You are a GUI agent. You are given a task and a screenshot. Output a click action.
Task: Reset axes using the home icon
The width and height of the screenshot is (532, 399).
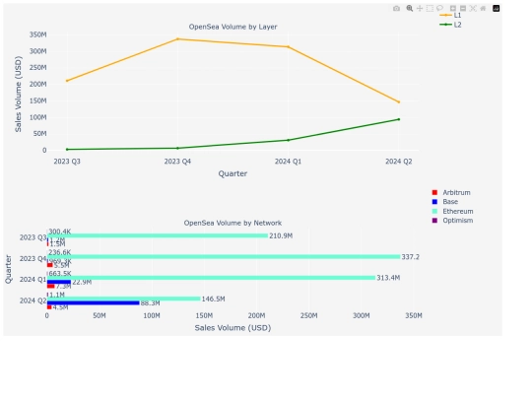click(x=483, y=8)
